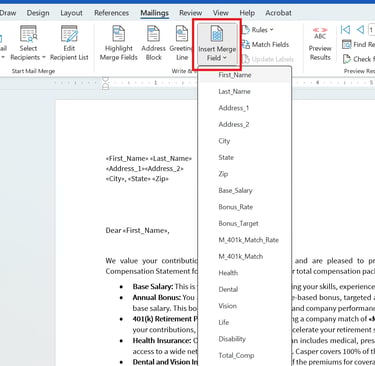Click «First_Name» in the Dear greeting line
The image size is (375, 366).
(x=145, y=230)
